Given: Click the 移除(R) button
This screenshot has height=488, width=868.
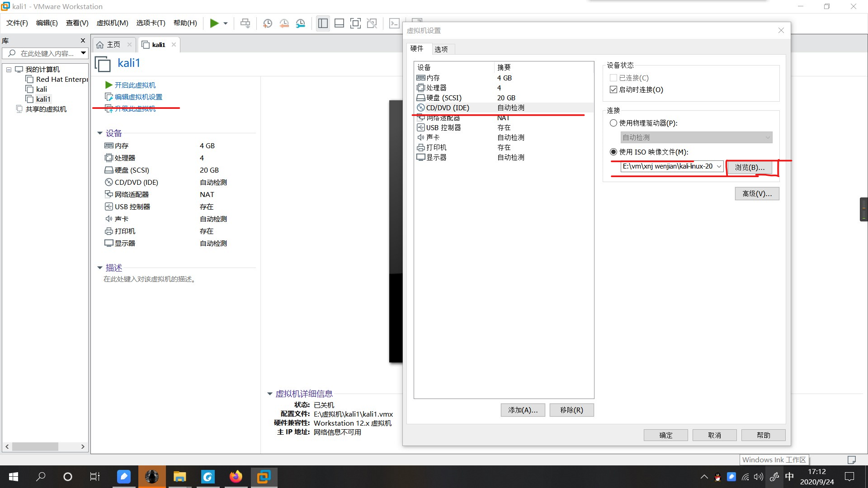Looking at the screenshot, I should pos(571,410).
